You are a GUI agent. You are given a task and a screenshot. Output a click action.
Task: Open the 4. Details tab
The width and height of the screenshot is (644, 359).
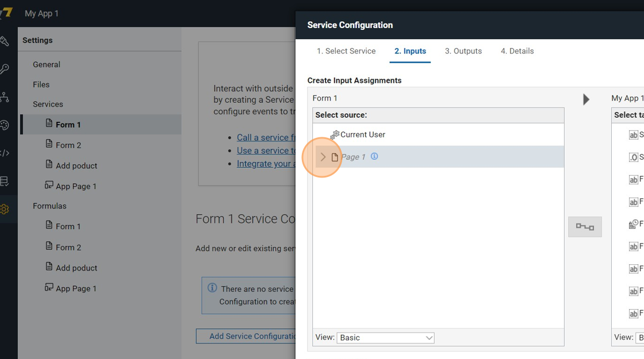point(517,51)
